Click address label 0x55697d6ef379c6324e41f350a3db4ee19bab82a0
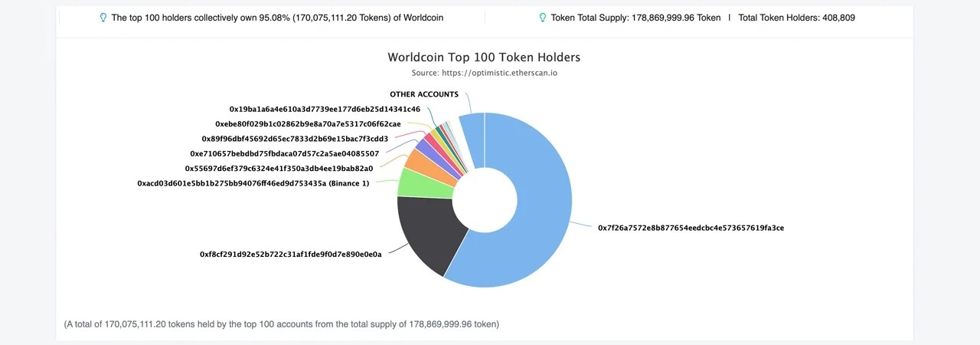 279,169
